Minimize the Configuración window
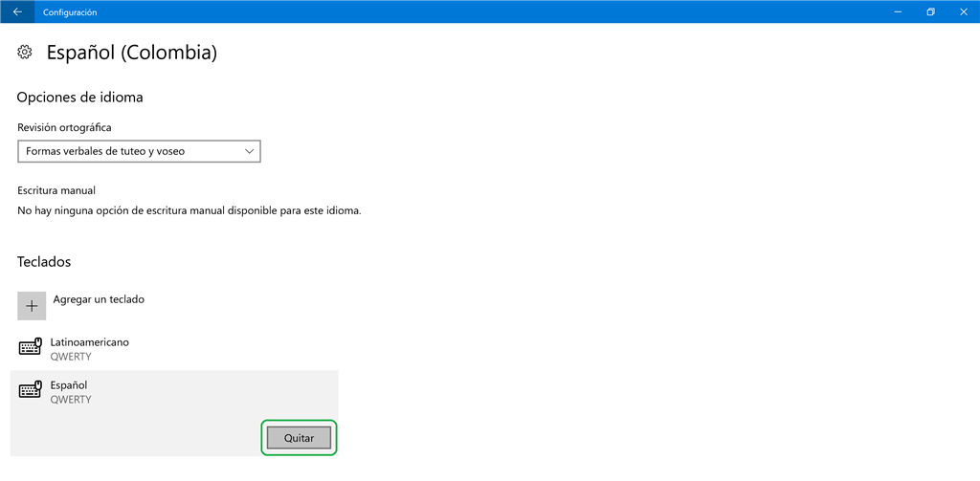This screenshot has width=980, height=481. (x=898, y=11)
